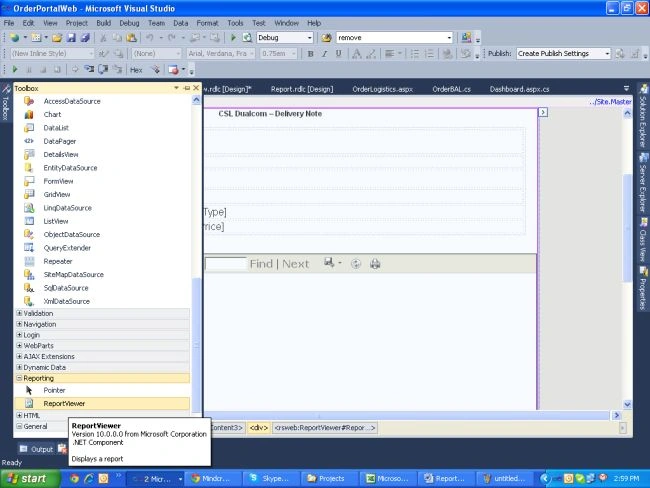The height and width of the screenshot is (488, 650).
Task: Open the Solution Explorer side panel
Action: (x=643, y=117)
